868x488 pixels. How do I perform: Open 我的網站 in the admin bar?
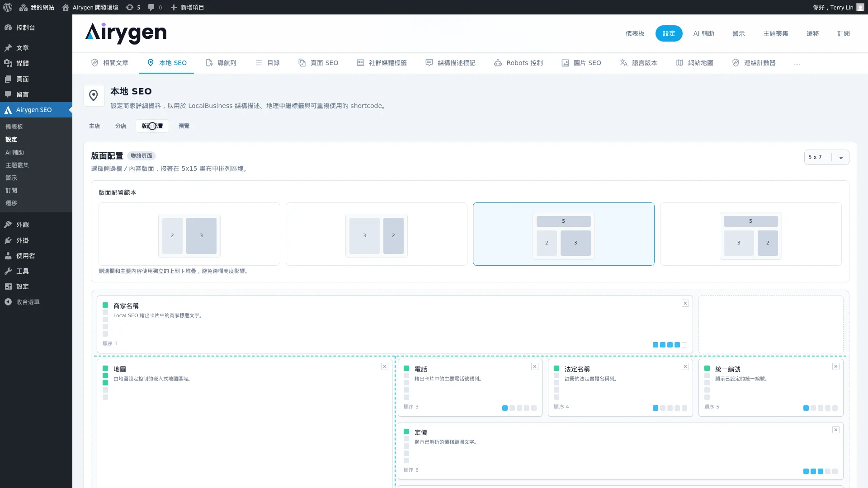[37, 7]
